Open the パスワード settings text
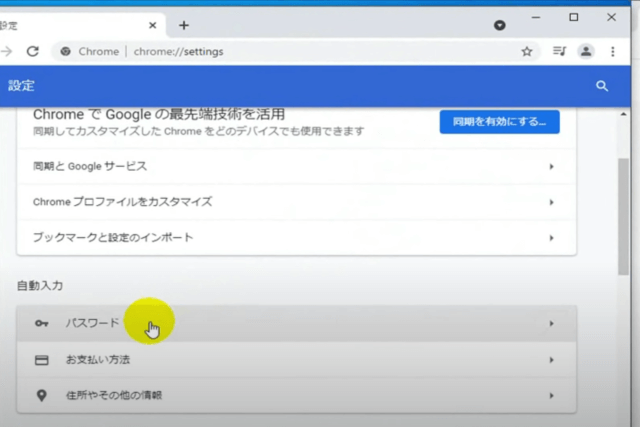 (93, 323)
